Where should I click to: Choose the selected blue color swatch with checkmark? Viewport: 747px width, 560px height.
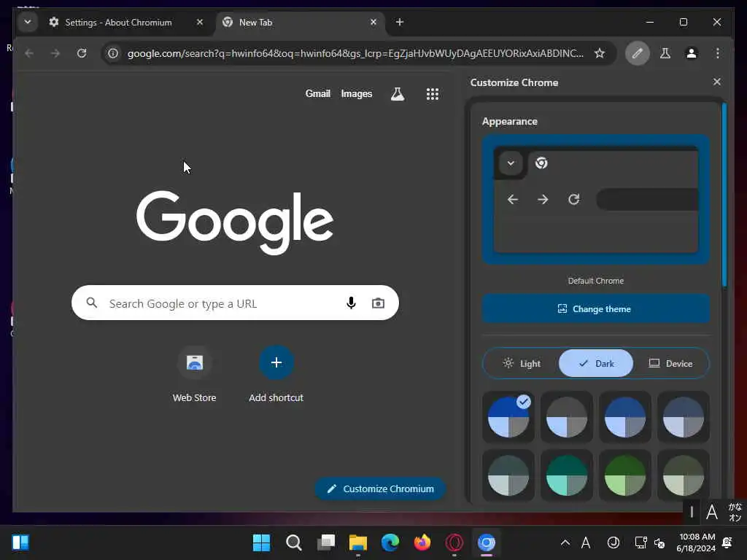(508, 417)
